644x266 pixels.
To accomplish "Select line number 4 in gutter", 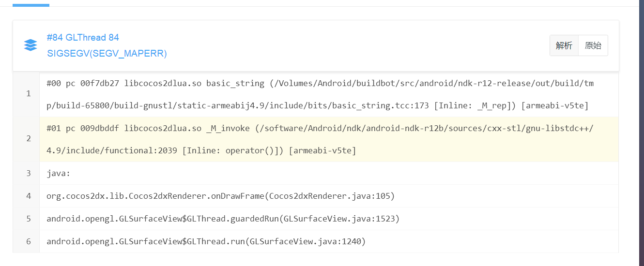I will [29, 196].
